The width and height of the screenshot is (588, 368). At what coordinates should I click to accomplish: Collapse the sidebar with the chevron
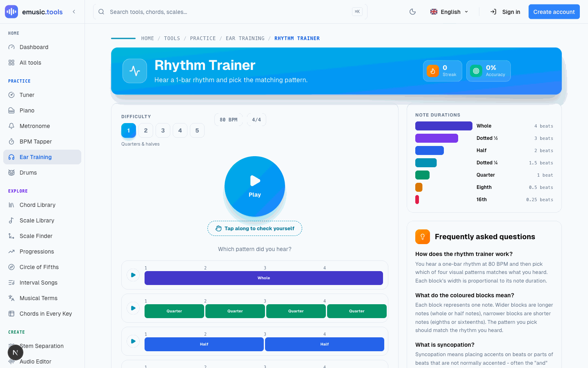74,12
